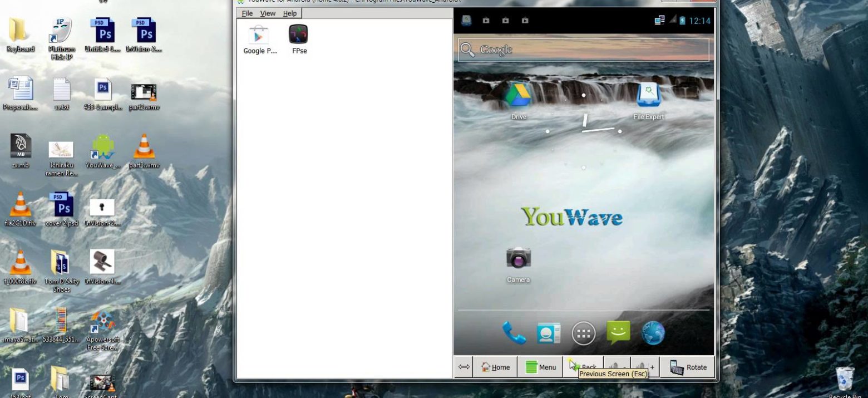The width and height of the screenshot is (868, 398).
Task: Open the app drawer grid
Action: pos(583,333)
